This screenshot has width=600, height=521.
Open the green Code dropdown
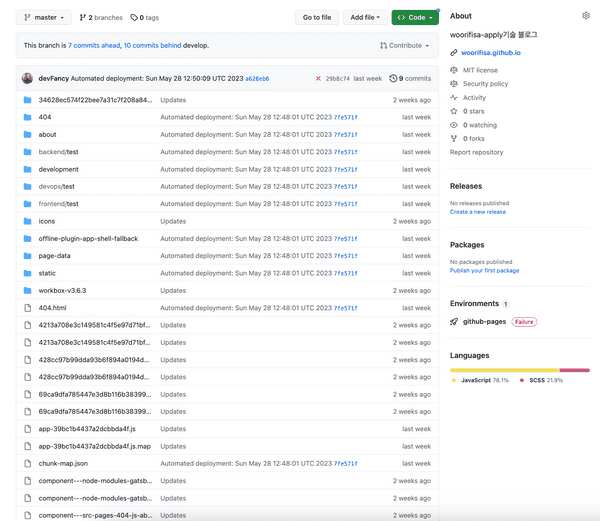point(414,17)
